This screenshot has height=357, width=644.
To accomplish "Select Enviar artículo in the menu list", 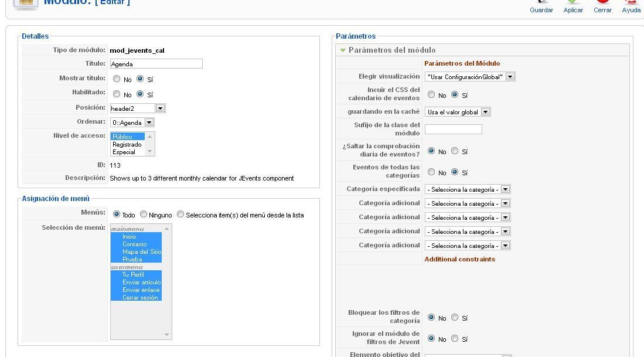I will coord(136,282).
